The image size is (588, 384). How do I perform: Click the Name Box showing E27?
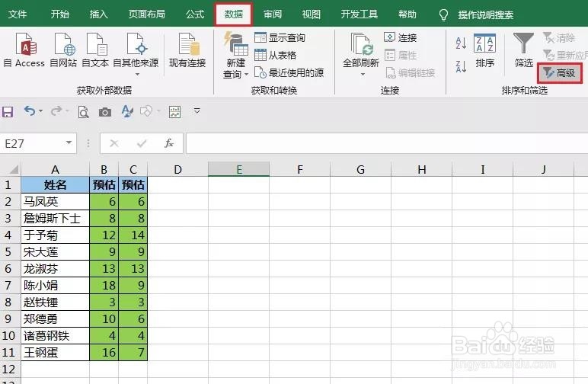[33, 143]
